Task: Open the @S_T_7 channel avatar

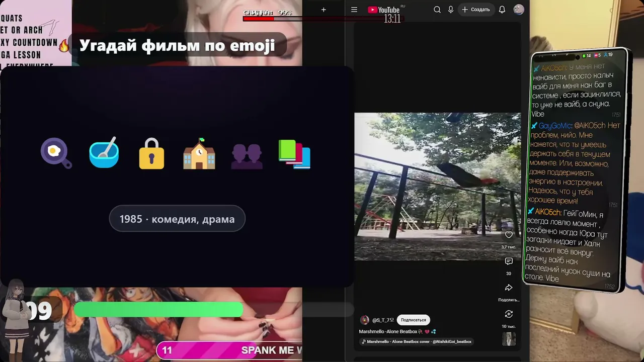Action: click(365, 320)
